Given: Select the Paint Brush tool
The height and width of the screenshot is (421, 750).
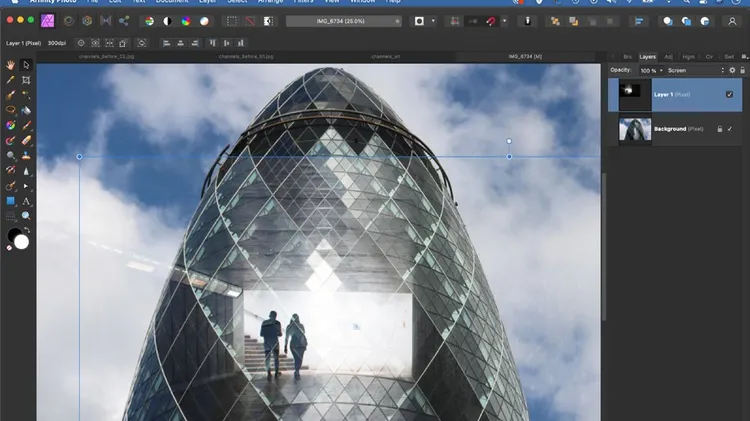Looking at the screenshot, I should [x=26, y=125].
